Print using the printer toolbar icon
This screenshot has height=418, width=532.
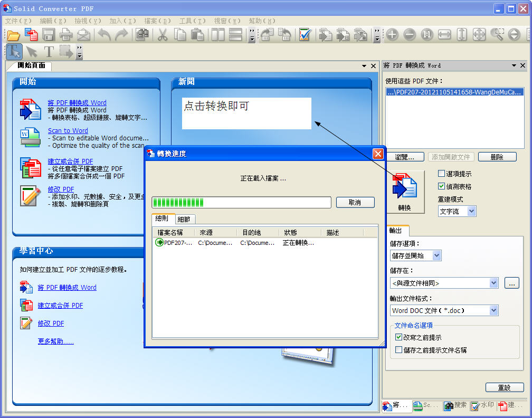pos(66,35)
